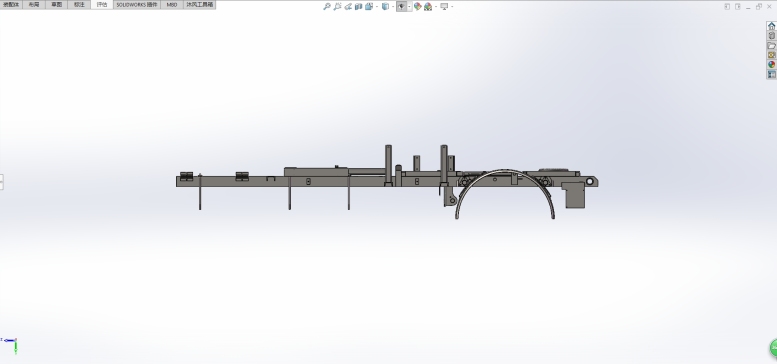Click Edit Appearance color ball icon

click(x=418, y=6)
